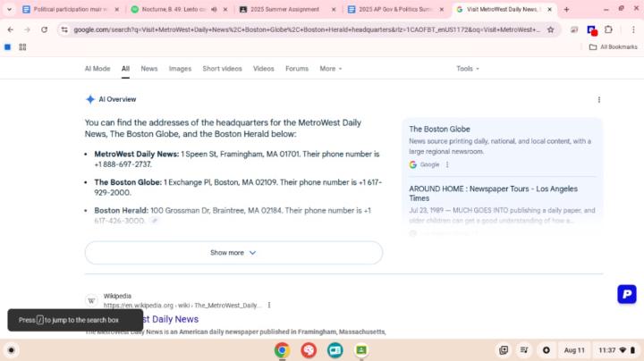This screenshot has height=361, width=644.
Task: Select the News search tab
Action: point(149,69)
